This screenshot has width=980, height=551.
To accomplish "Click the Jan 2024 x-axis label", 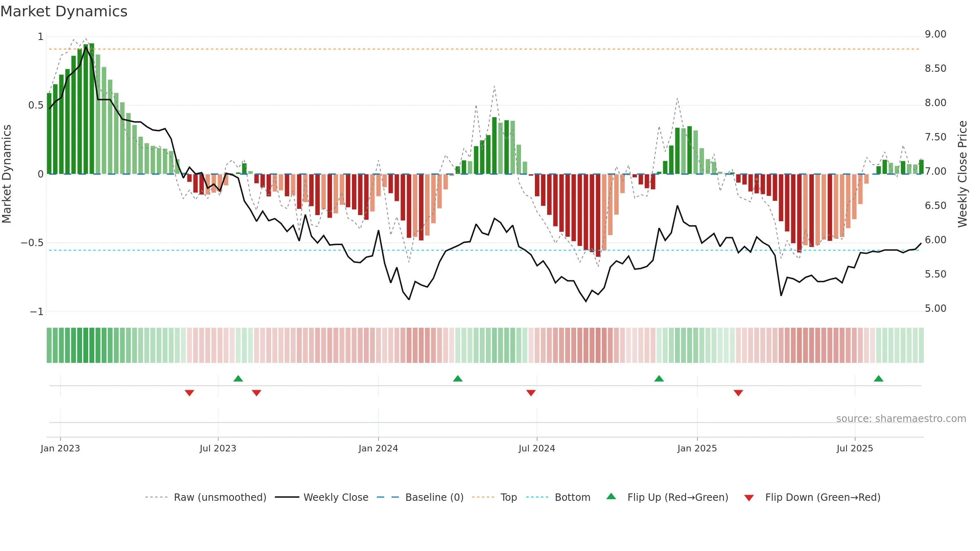I will pyautogui.click(x=379, y=448).
